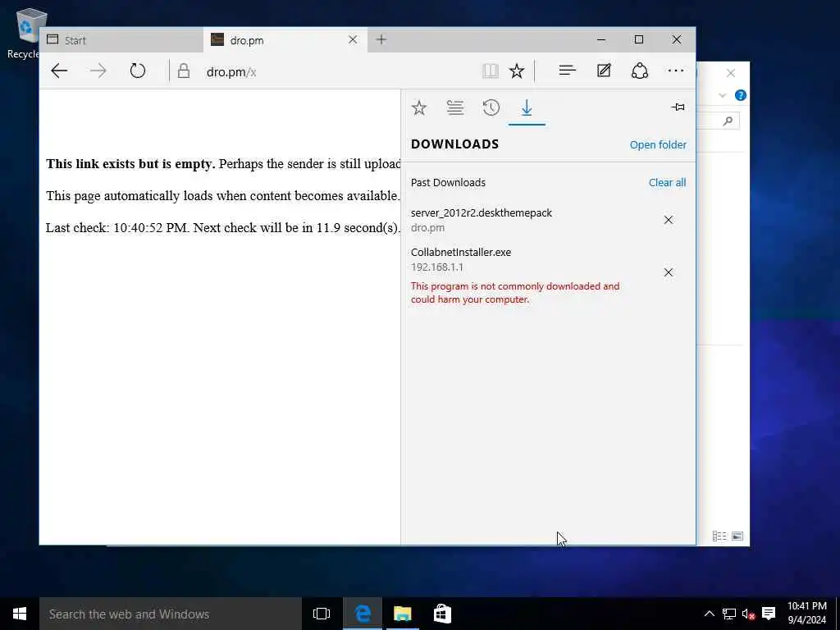This screenshot has height=630, width=840.
Task: Click the muted volume tray icon
Action: click(x=748, y=614)
